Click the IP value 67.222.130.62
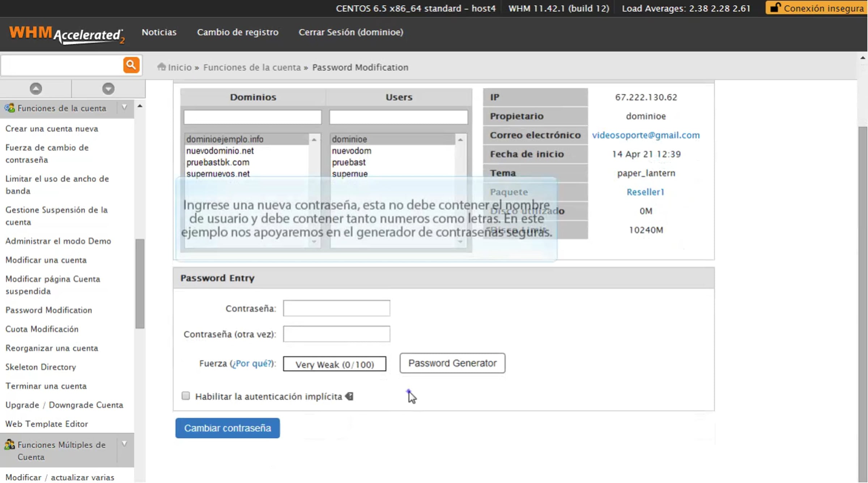868x483 pixels. [646, 97]
